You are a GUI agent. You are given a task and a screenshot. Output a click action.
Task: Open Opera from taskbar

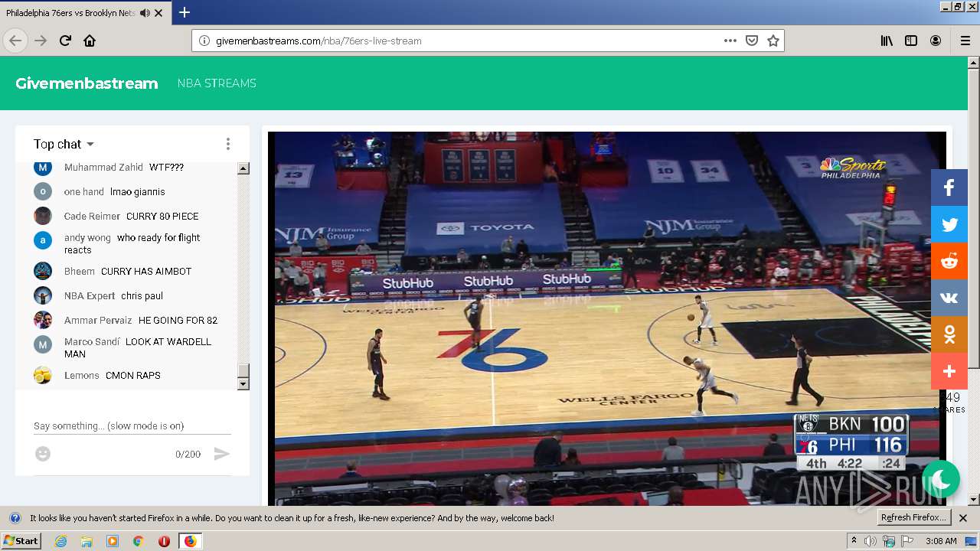point(164,541)
